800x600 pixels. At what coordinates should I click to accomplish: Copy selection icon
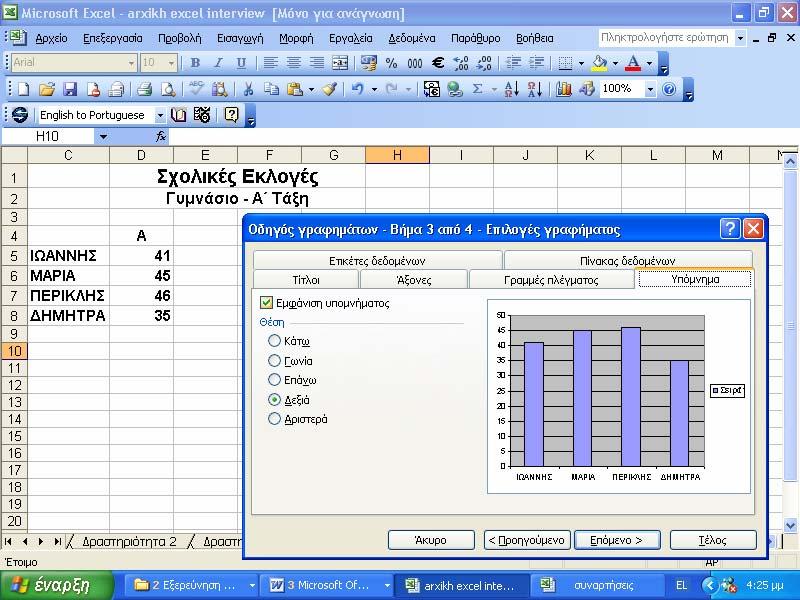coord(271,89)
